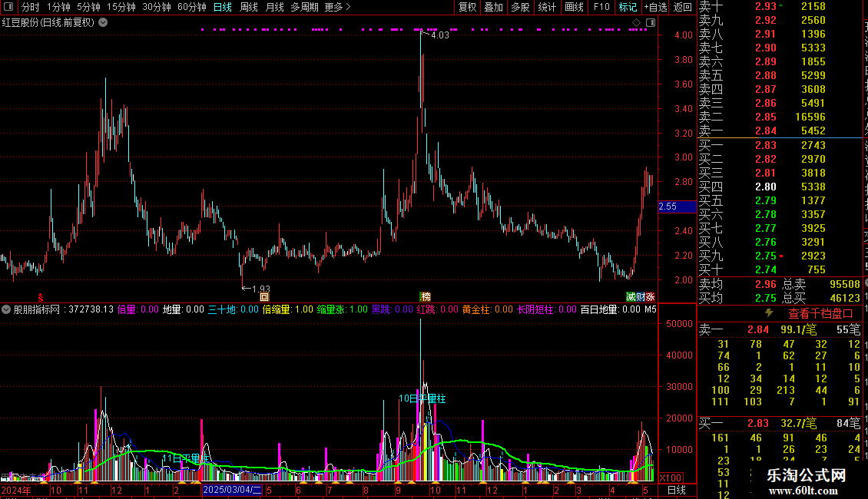Viewport: 868px width, 499px height.
Task: Expand the 更多 period options
Action: [x=338, y=7]
